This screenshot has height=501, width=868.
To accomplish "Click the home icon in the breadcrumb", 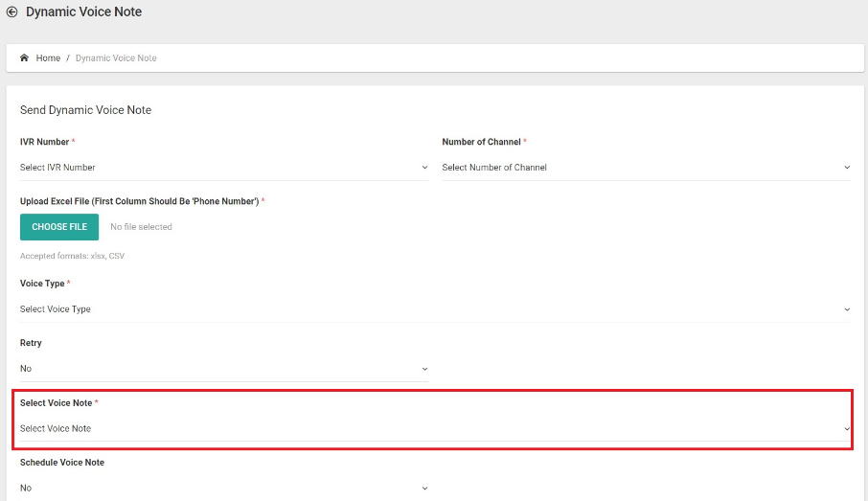I will 24,57.
